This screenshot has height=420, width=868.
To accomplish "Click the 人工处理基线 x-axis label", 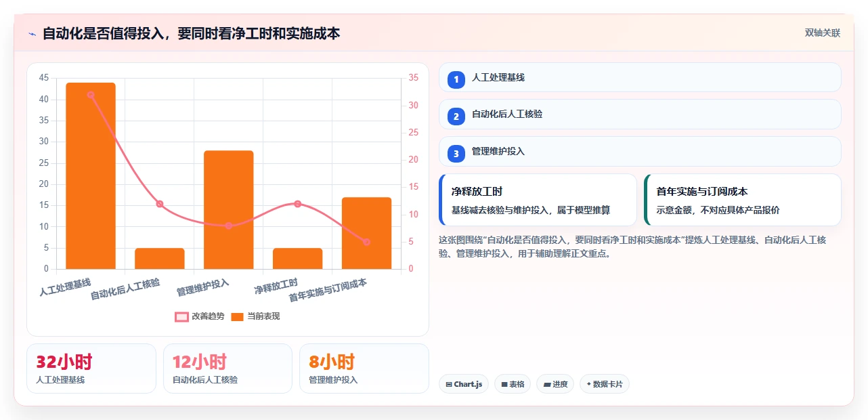I will pyautogui.click(x=65, y=287).
